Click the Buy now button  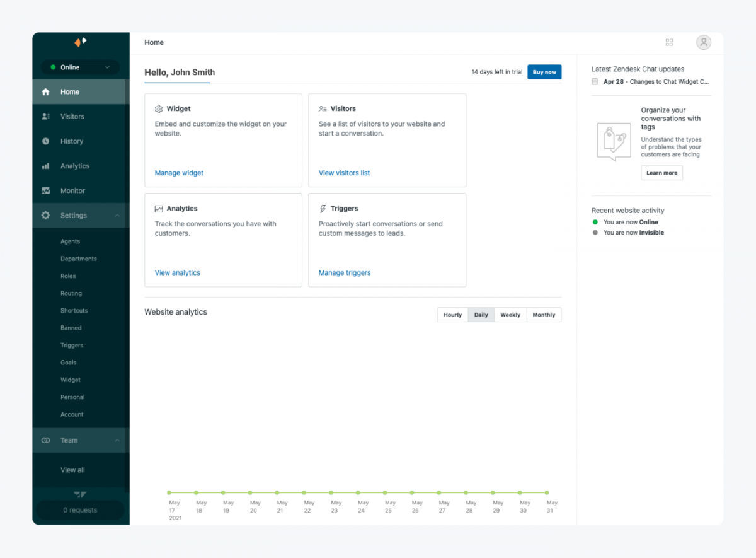coord(544,72)
